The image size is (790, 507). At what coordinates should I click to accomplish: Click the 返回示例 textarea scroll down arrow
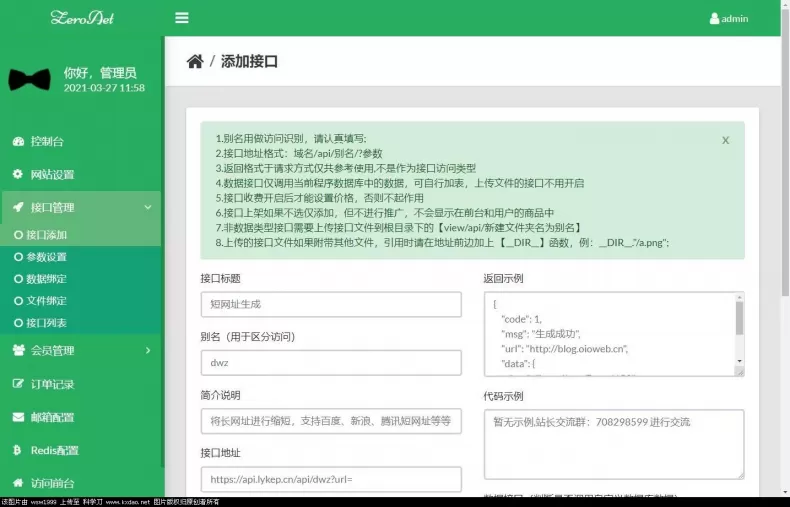click(740, 361)
